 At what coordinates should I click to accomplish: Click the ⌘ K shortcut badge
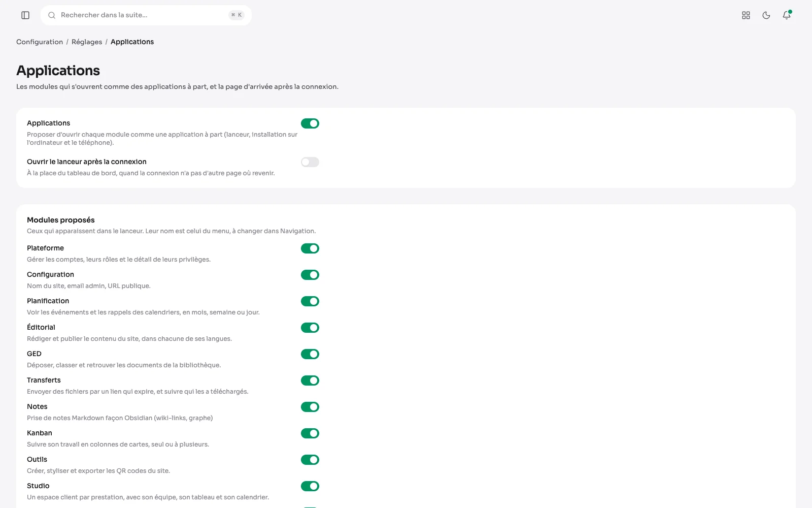tap(236, 15)
